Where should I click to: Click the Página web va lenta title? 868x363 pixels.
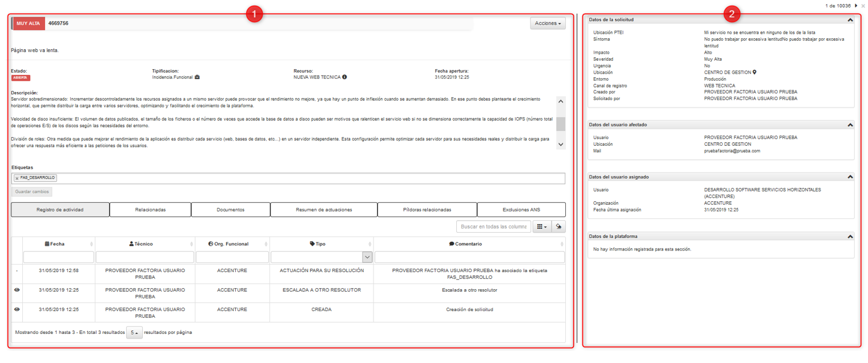[x=35, y=50]
